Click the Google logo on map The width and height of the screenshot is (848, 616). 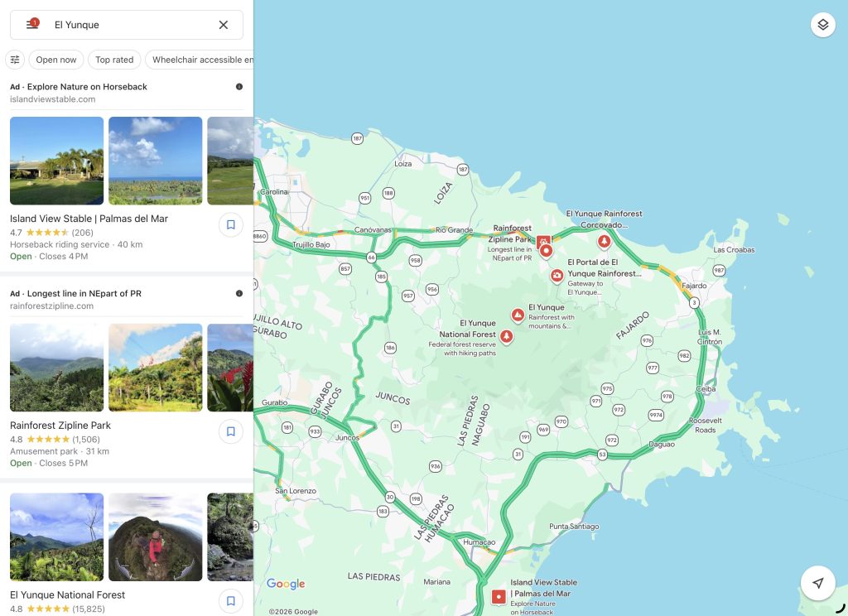(286, 584)
